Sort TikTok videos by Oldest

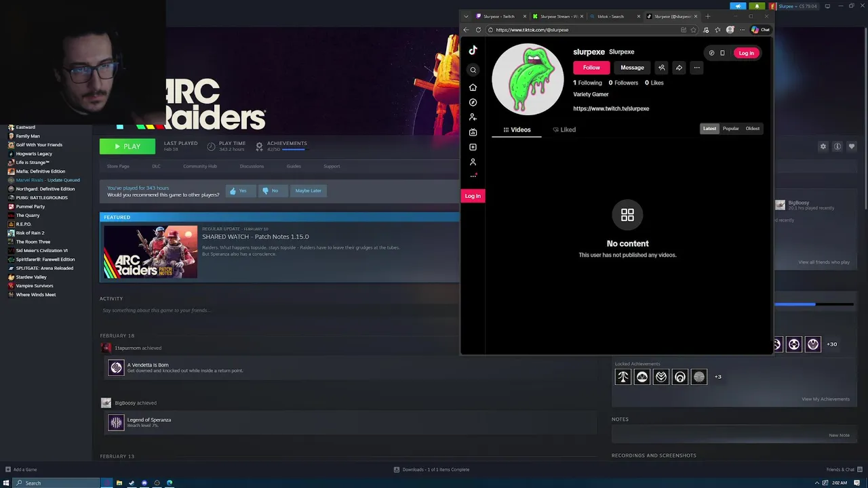(x=753, y=129)
